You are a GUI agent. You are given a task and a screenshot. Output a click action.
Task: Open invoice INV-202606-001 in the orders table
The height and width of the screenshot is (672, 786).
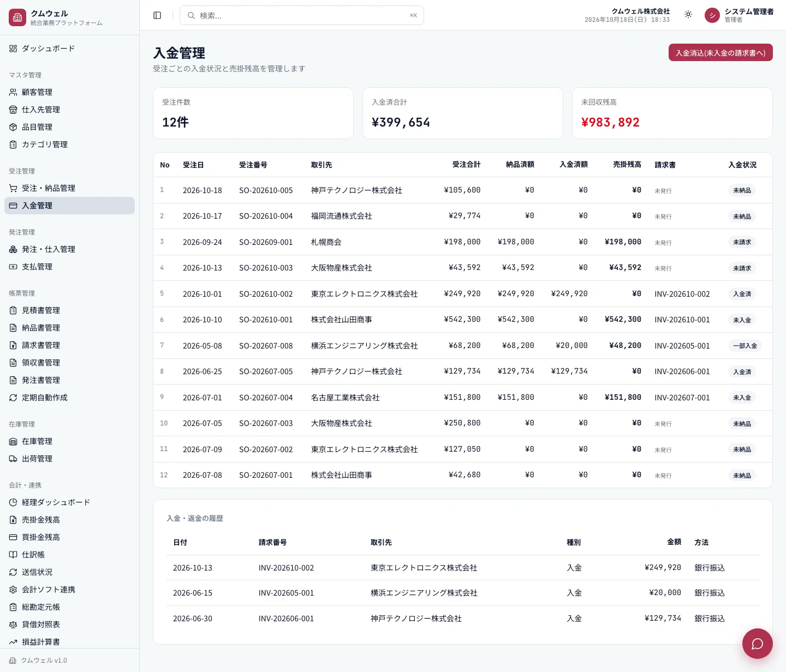pyautogui.click(x=682, y=371)
